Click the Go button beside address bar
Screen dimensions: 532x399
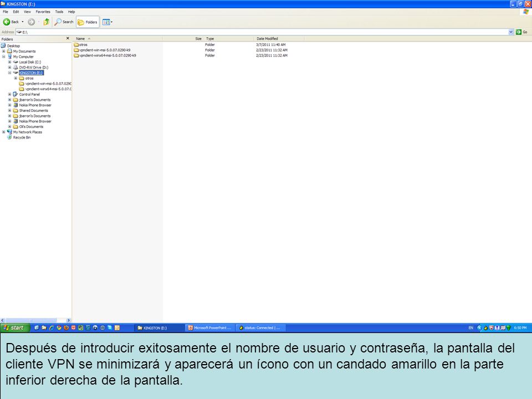tap(521, 32)
